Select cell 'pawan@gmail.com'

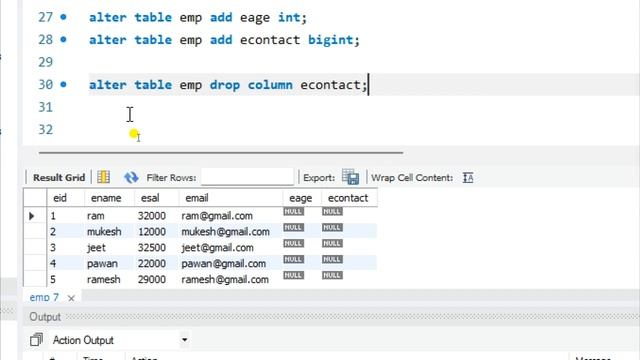click(x=224, y=263)
